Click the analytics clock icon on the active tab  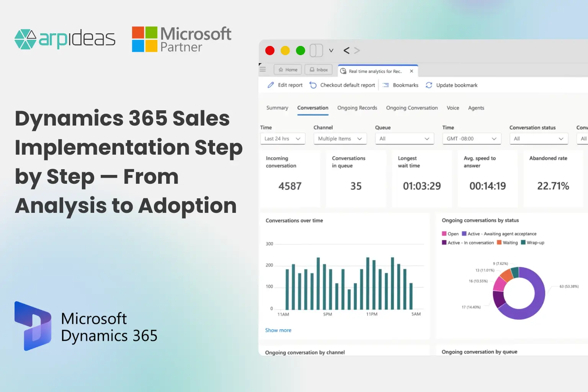343,71
